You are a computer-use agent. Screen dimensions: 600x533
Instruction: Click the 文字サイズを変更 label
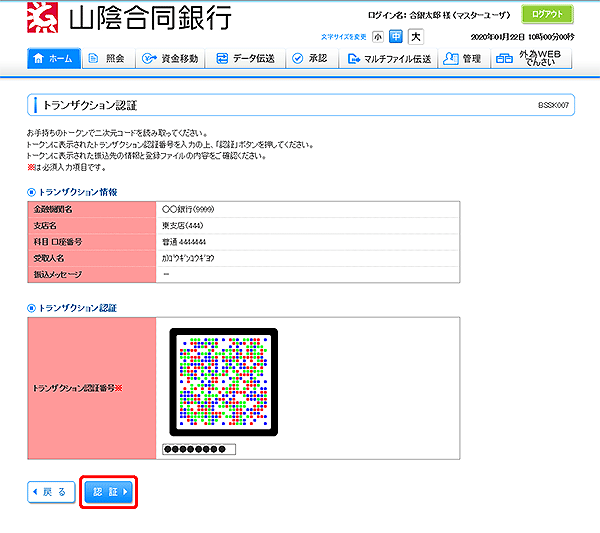pyautogui.click(x=343, y=37)
